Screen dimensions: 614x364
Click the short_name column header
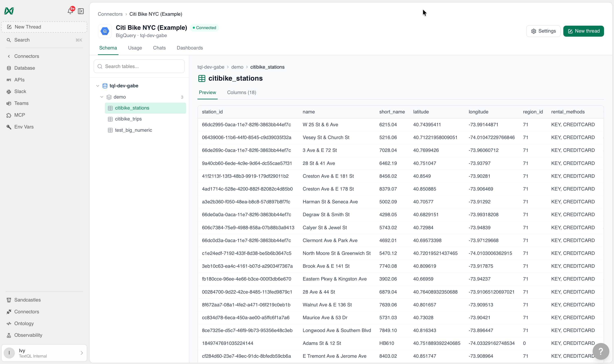(392, 112)
